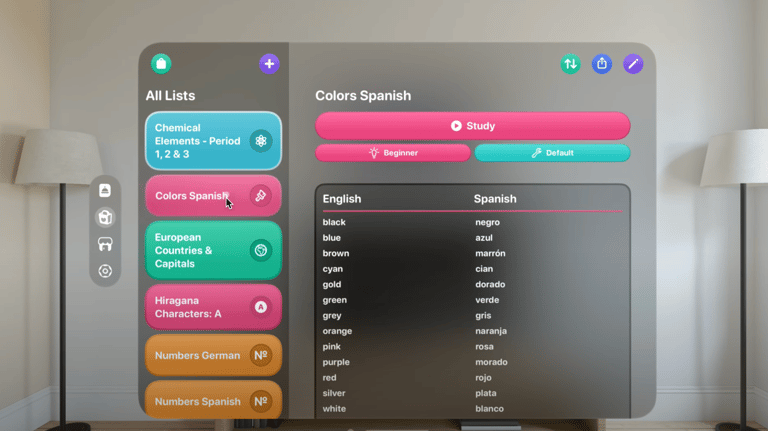Select the word 'negro'
768x431 pixels.
(x=487, y=222)
